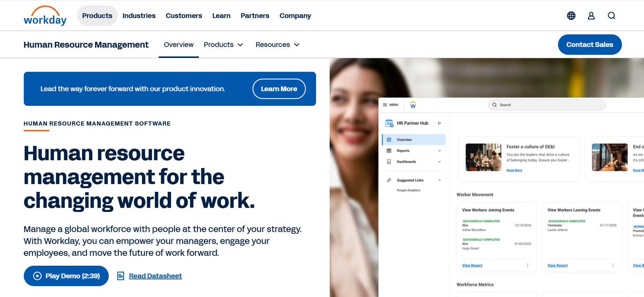Click the Learn More button
The image size is (644, 297).
(x=279, y=89)
